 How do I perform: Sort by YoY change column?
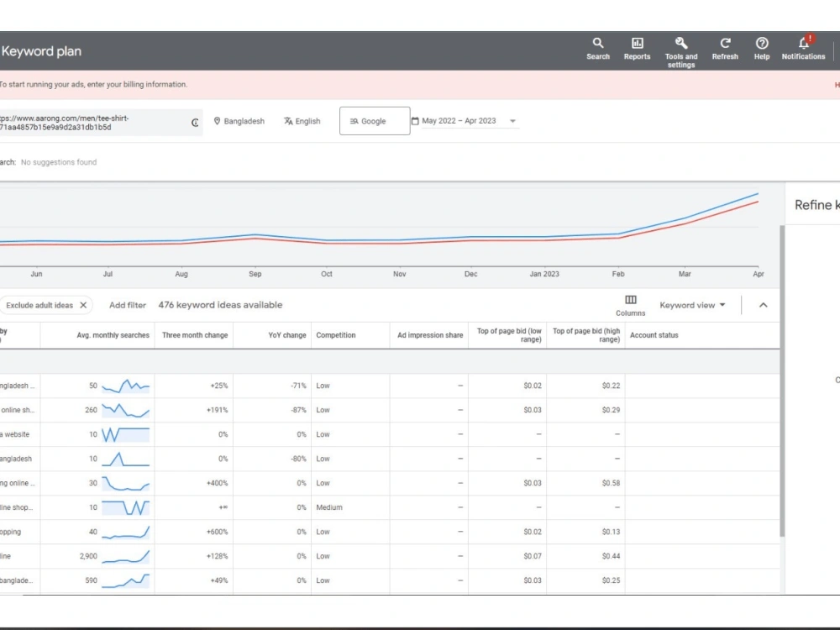pyautogui.click(x=287, y=335)
